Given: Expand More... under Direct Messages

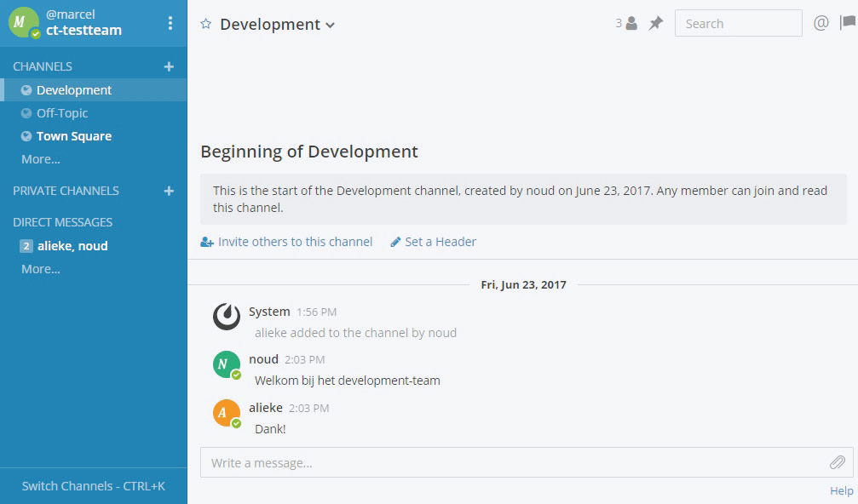Looking at the screenshot, I should click(x=41, y=269).
